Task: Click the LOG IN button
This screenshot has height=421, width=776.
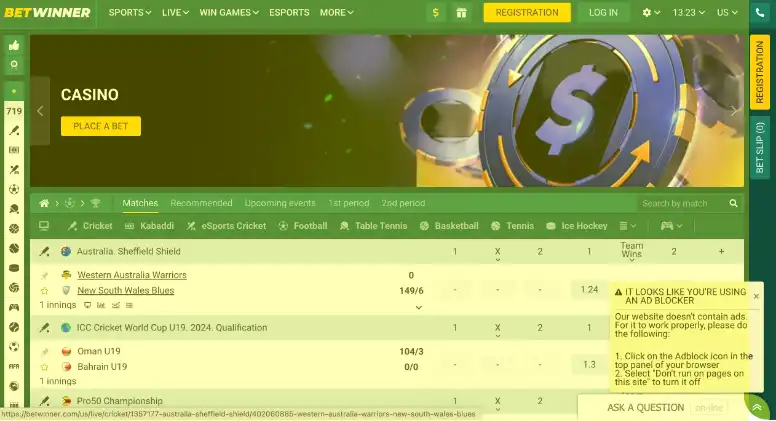Action: tap(603, 12)
